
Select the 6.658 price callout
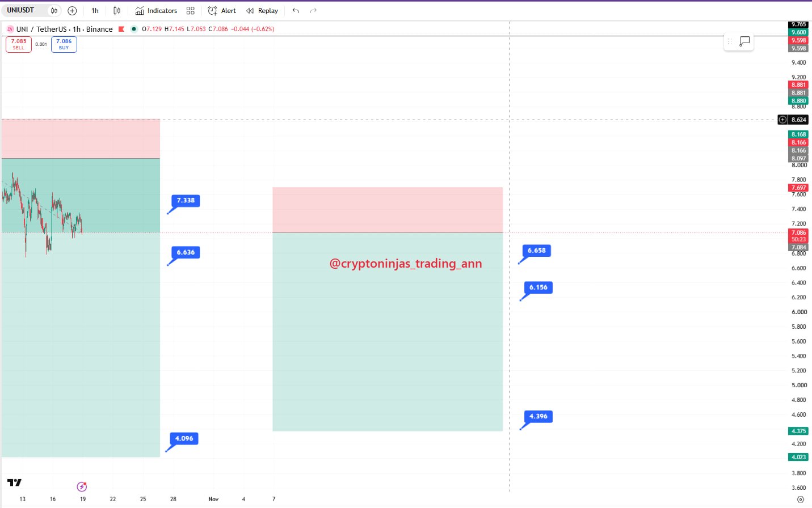(x=537, y=251)
